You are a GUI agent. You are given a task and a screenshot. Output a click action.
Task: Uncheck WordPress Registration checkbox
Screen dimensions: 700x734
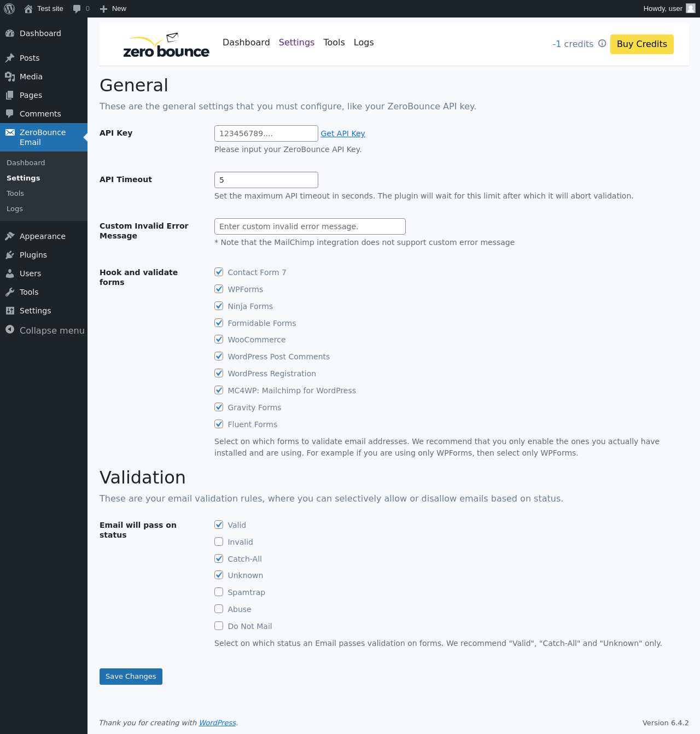click(219, 373)
